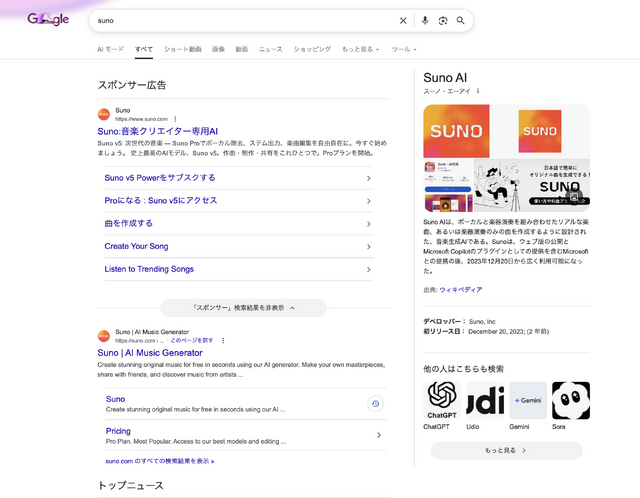Click the magnifying glass search button
This screenshot has width=640, height=498.
tap(461, 20)
